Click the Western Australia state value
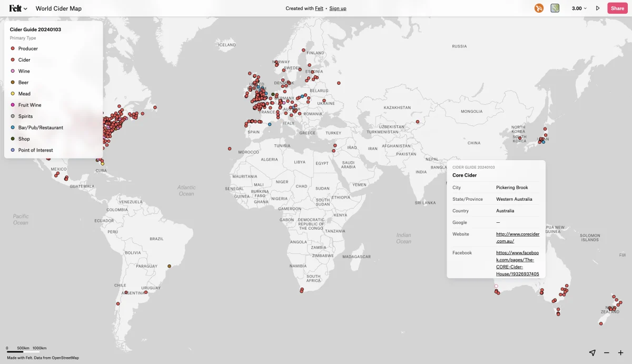This screenshot has height=364, width=632. point(514,199)
